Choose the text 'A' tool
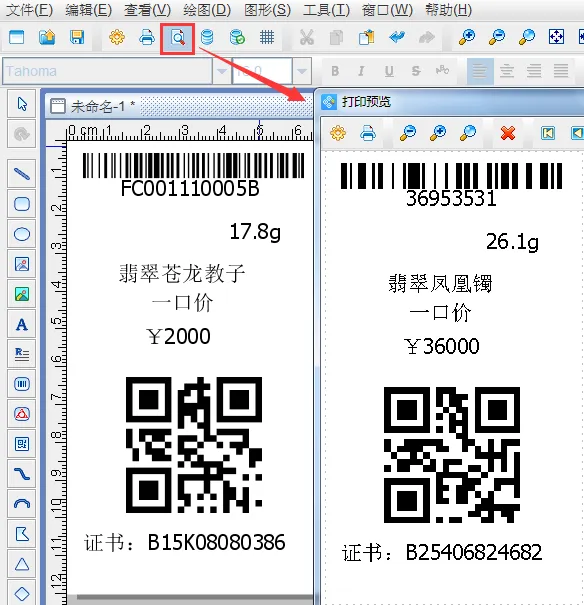This screenshot has width=584, height=605. click(x=22, y=324)
